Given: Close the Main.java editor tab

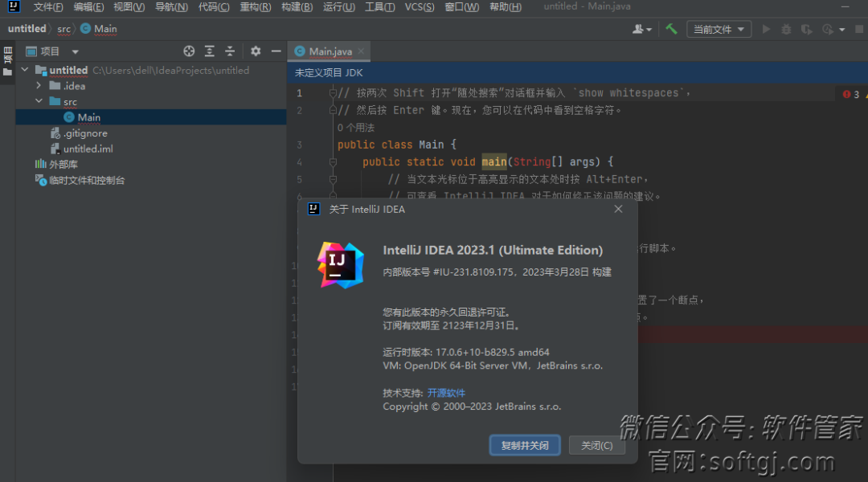Looking at the screenshot, I should click(x=361, y=51).
